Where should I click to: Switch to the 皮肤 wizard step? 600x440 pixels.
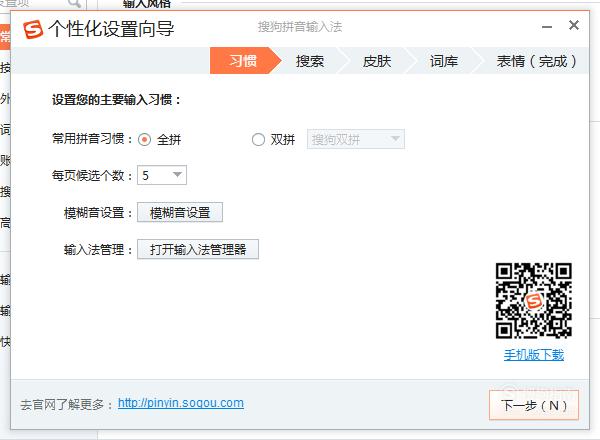pos(377,61)
